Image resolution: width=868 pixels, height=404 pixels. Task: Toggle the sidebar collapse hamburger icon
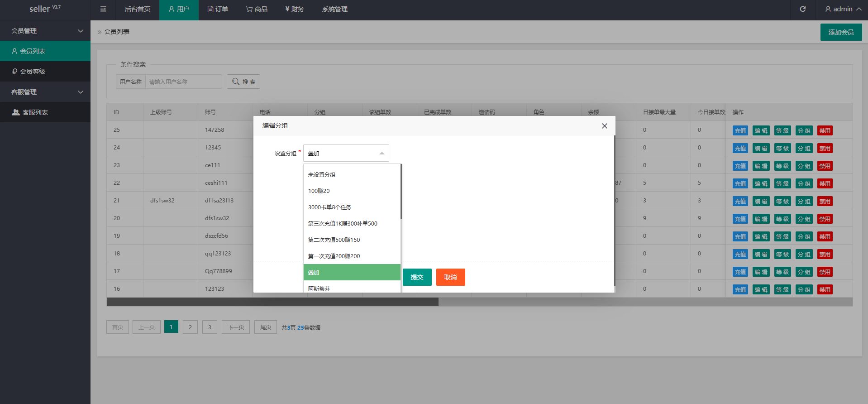click(103, 9)
